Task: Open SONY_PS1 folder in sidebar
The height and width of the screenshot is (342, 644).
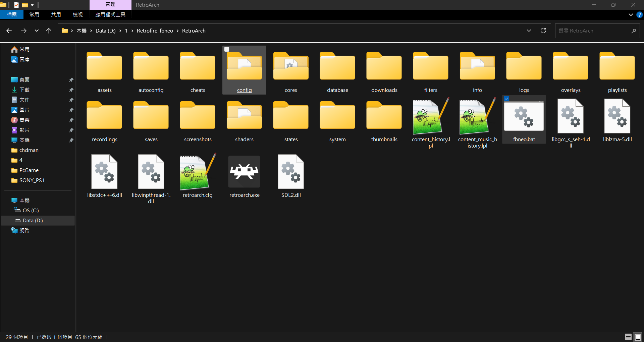Action: pos(32,180)
